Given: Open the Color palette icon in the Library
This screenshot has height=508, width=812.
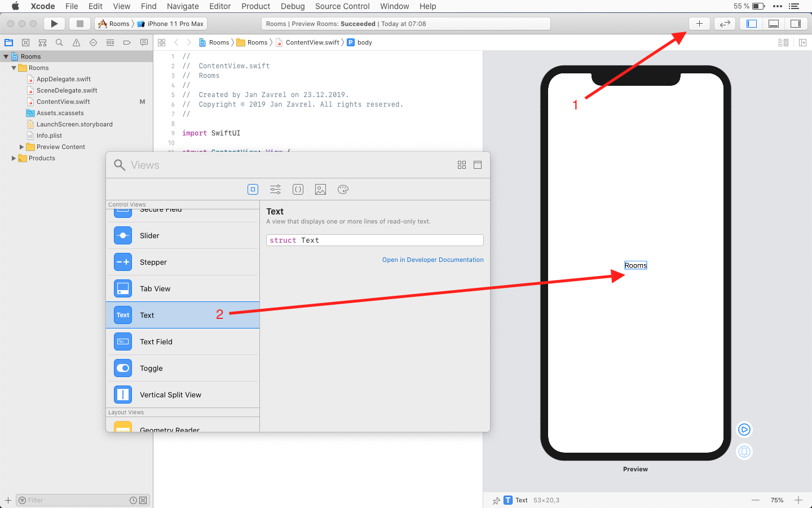Looking at the screenshot, I should pos(343,189).
